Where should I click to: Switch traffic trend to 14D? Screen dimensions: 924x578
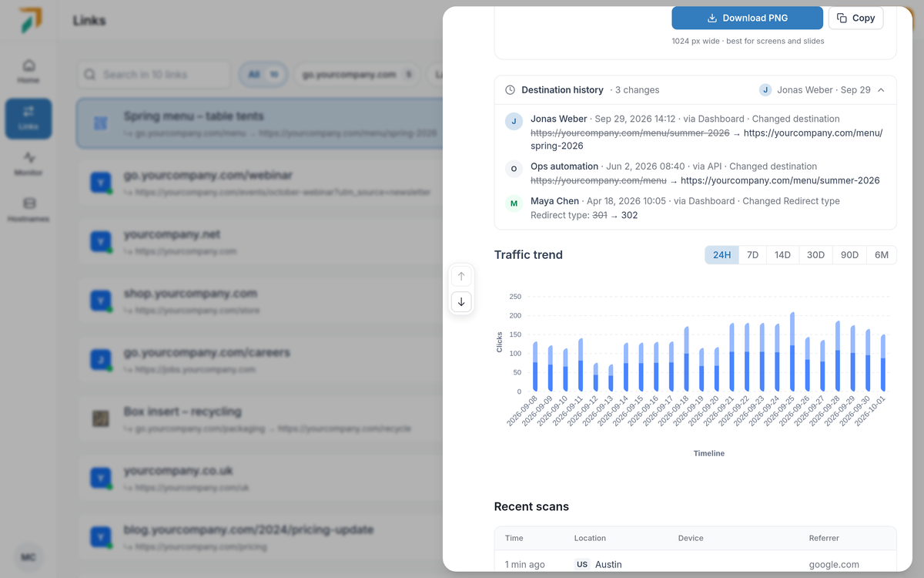[x=782, y=255]
